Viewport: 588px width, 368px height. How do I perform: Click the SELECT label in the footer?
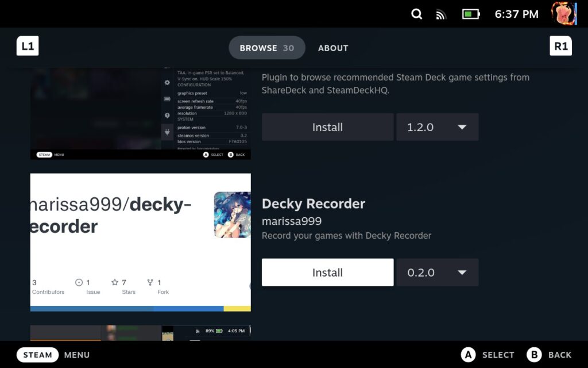coord(498,355)
